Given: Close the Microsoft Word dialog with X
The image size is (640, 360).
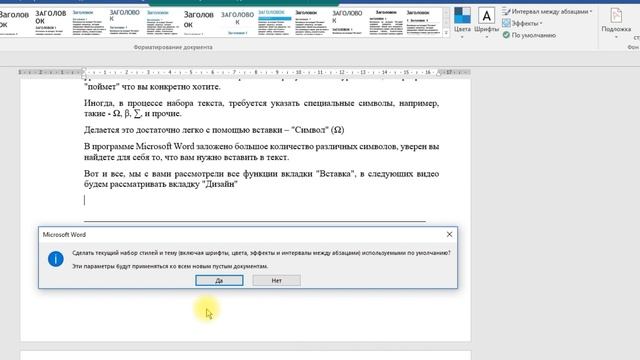Looking at the screenshot, I should point(449,234).
